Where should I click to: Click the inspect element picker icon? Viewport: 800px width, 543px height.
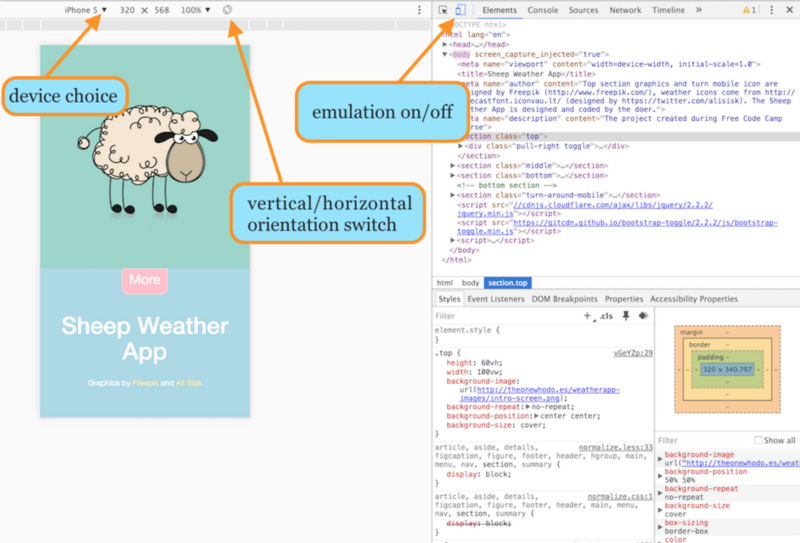pyautogui.click(x=443, y=10)
